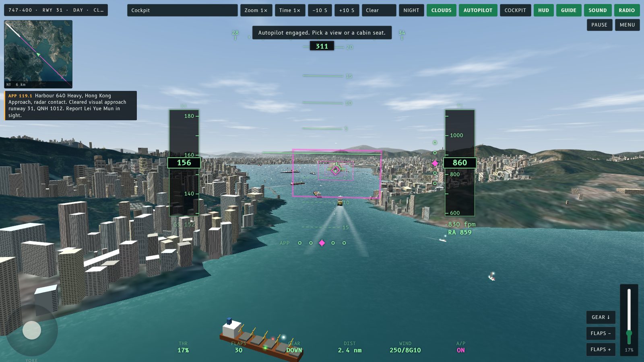Click the YOKE joystick knob
This screenshot has height=362, width=644.
pos(32,330)
